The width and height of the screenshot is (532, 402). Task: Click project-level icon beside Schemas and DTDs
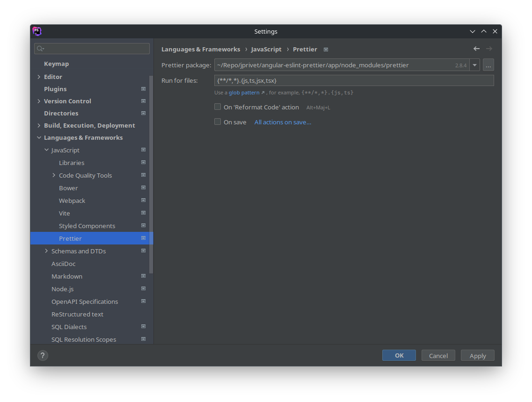(x=143, y=251)
